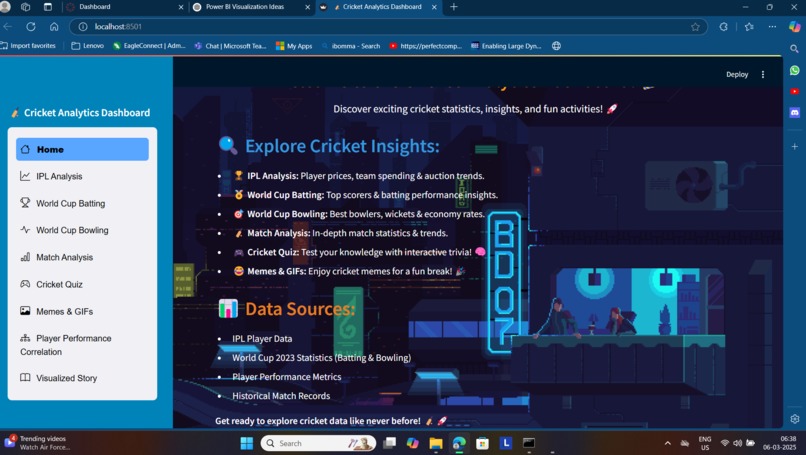The image size is (806, 455).
Task: Open Terminal icon on taskbar
Action: point(529,443)
